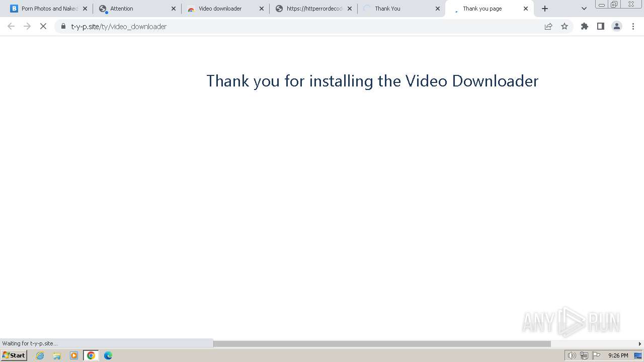Open network status tray icon
This screenshot has width=644, height=362.
tap(584, 355)
